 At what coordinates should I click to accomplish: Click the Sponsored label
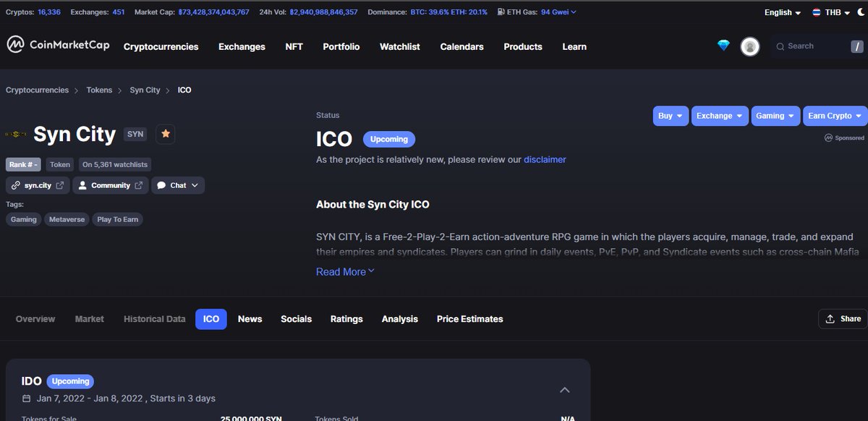pyautogui.click(x=844, y=137)
